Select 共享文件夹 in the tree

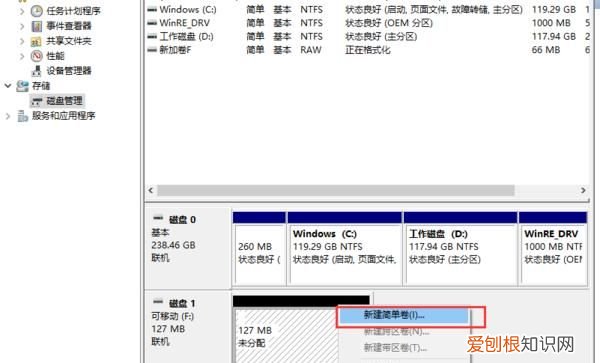69,41
